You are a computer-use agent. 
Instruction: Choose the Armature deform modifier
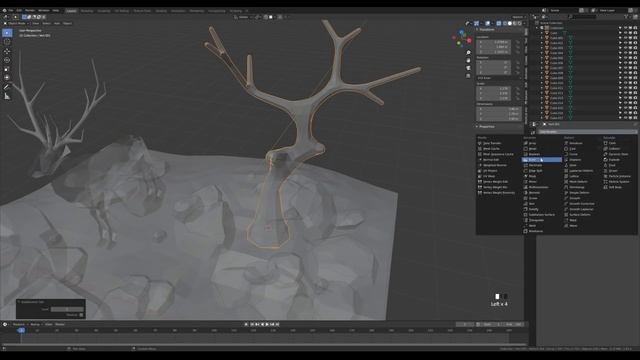(576, 143)
